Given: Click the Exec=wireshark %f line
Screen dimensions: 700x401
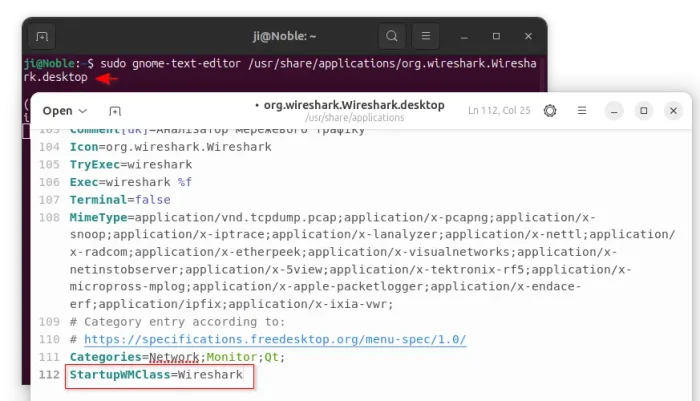Looking at the screenshot, I should tap(131, 182).
